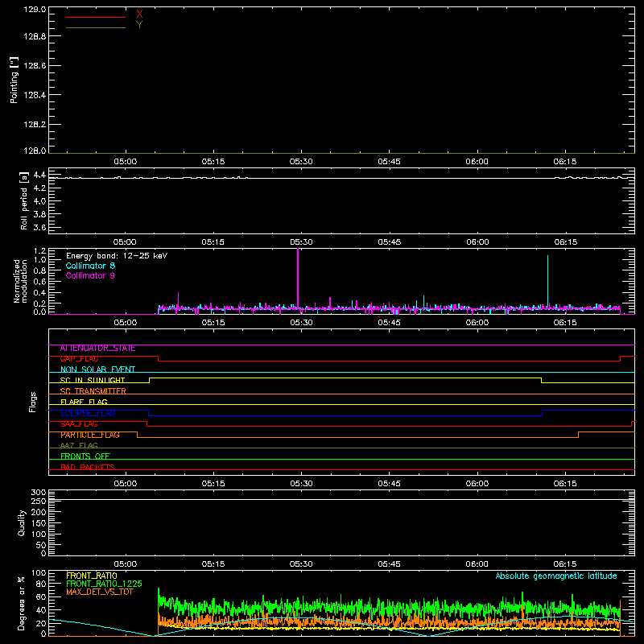
Task: Click the tall cyan spike after 06:00
Action: [x=547, y=283]
